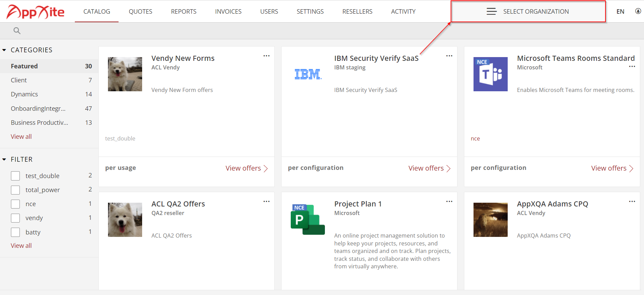Open the user profile icon
Viewport: 644px width, 295px height.
coord(638,11)
